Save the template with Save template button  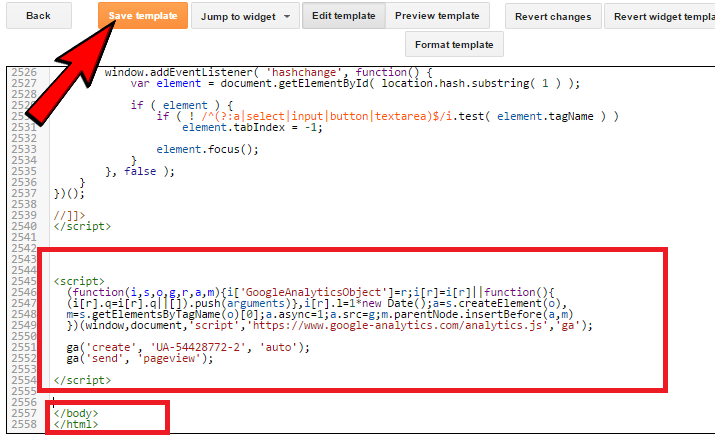click(x=143, y=16)
